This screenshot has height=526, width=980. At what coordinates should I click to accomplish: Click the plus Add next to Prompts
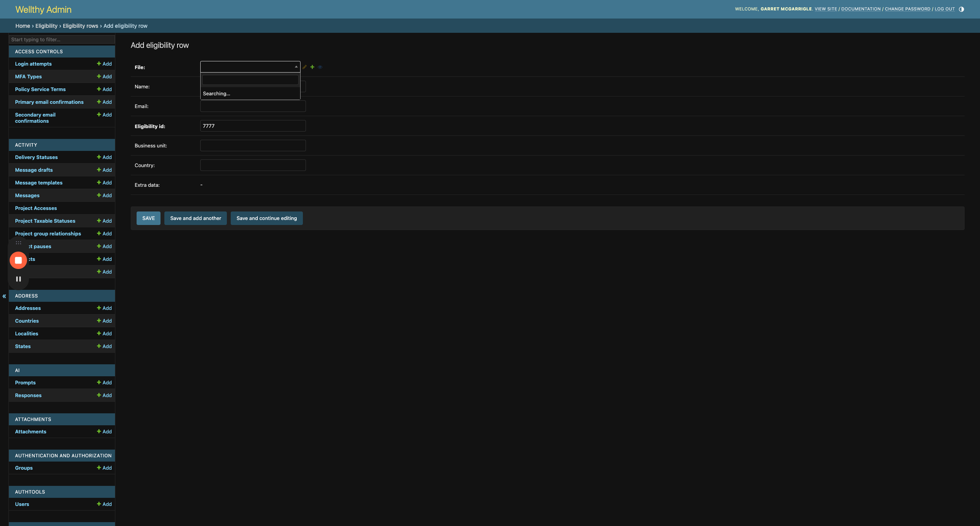[x=104, y=383]
